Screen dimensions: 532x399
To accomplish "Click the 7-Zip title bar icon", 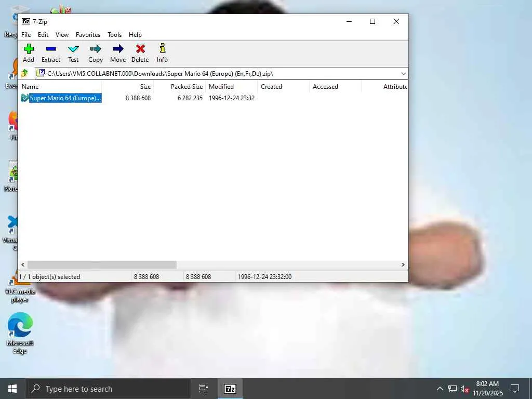I will pyautogui.click(x=26, y=21).
